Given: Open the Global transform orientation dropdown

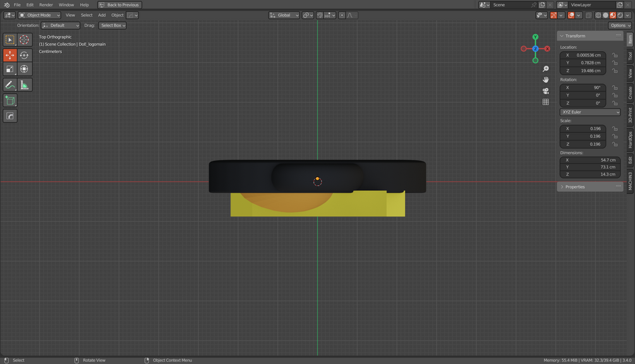Looking at the screenshot, I should 284,15.
